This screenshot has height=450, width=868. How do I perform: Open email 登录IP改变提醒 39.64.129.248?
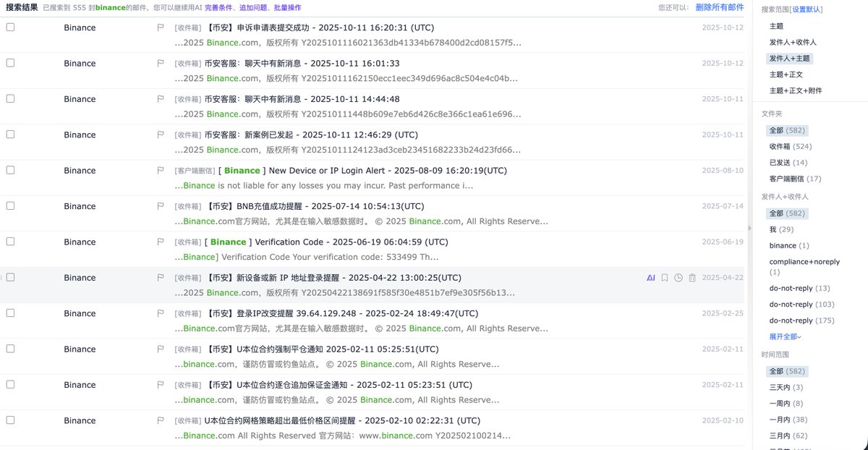pyautogui.click(x=341, y=313)
